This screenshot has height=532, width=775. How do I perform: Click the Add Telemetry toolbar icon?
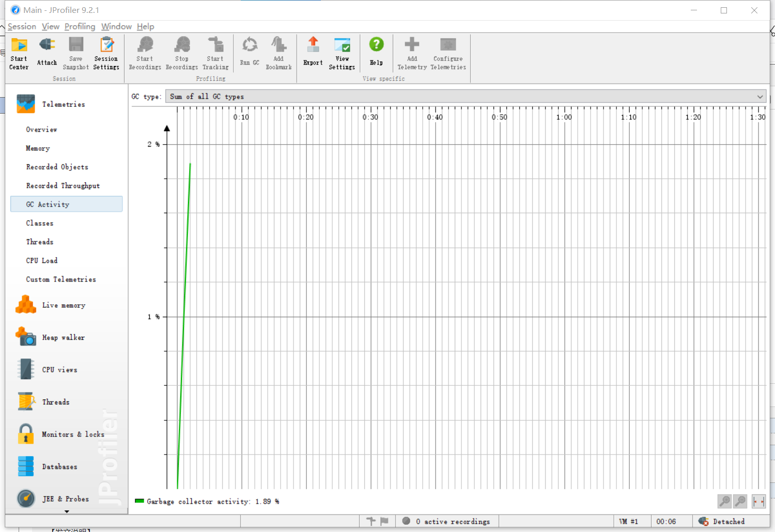coord(412,53)
